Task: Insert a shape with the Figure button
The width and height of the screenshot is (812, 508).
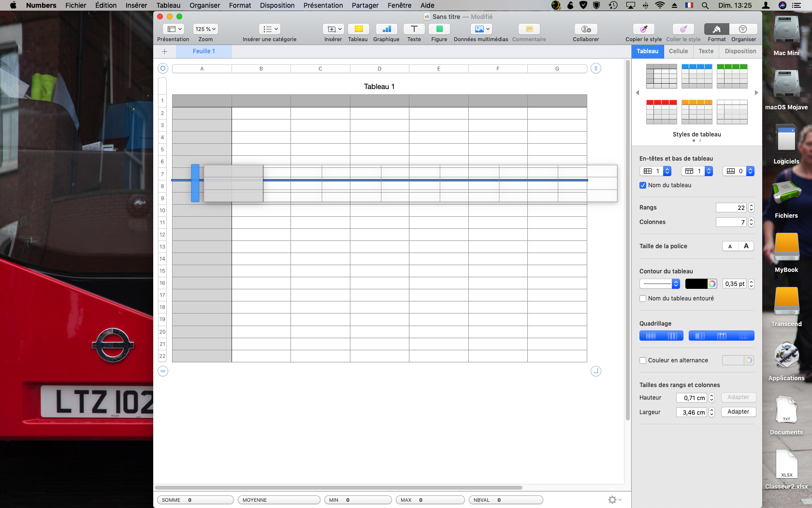Action: [x=439, y=29]
